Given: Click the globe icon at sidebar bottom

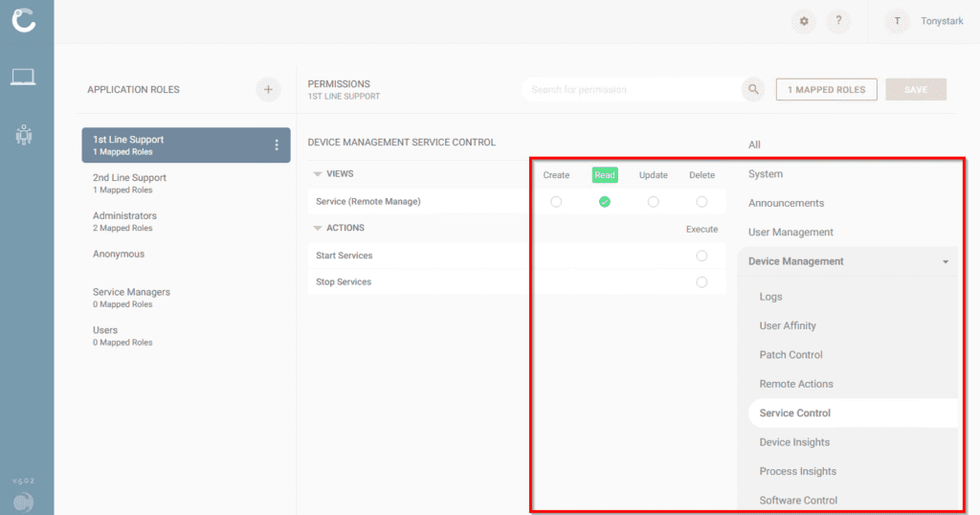Looking at the screenshot, I should click(24, 502).
